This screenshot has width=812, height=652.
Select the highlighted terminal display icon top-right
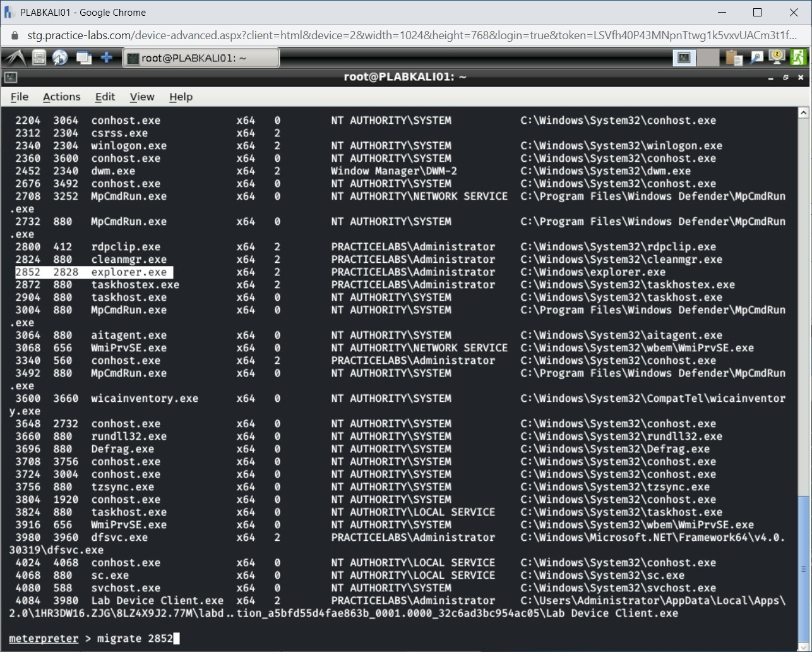click(683, 57)
